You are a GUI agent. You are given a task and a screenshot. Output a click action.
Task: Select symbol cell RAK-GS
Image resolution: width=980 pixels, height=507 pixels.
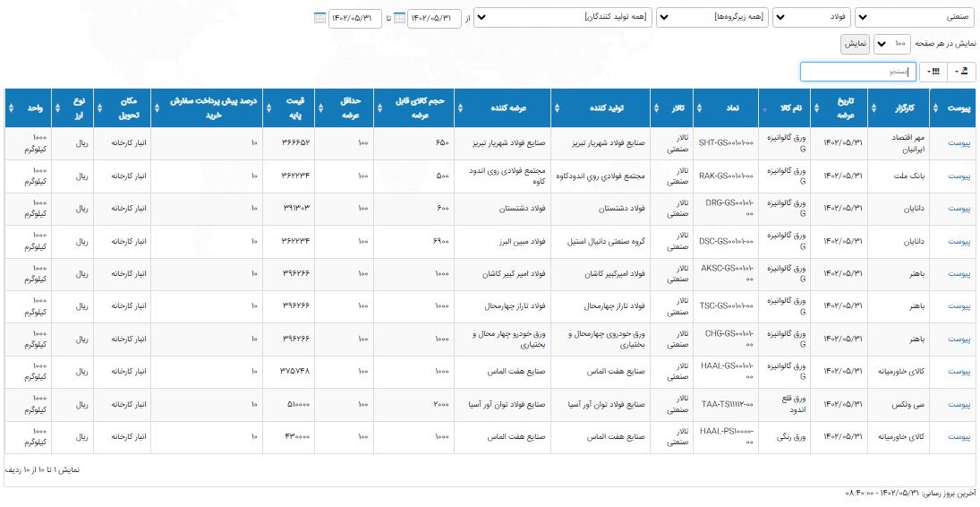tap(726, 176)
